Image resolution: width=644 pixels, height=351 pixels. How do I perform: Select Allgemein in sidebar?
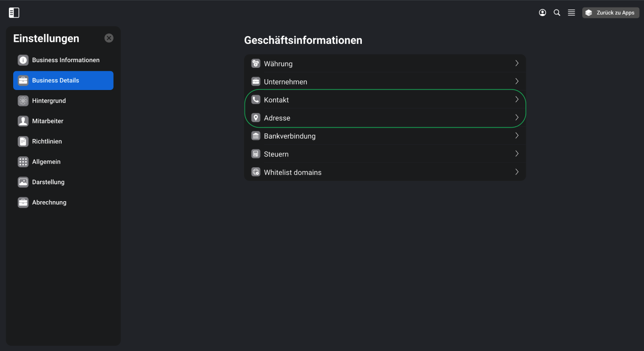pos(63,162)
